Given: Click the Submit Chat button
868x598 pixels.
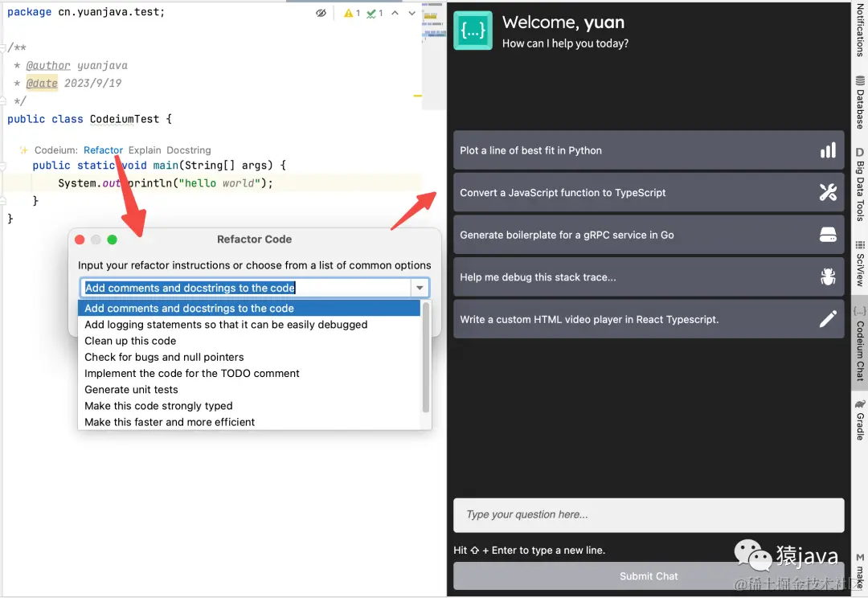Looking at the screenshot, I should click(x=649, y=576).
